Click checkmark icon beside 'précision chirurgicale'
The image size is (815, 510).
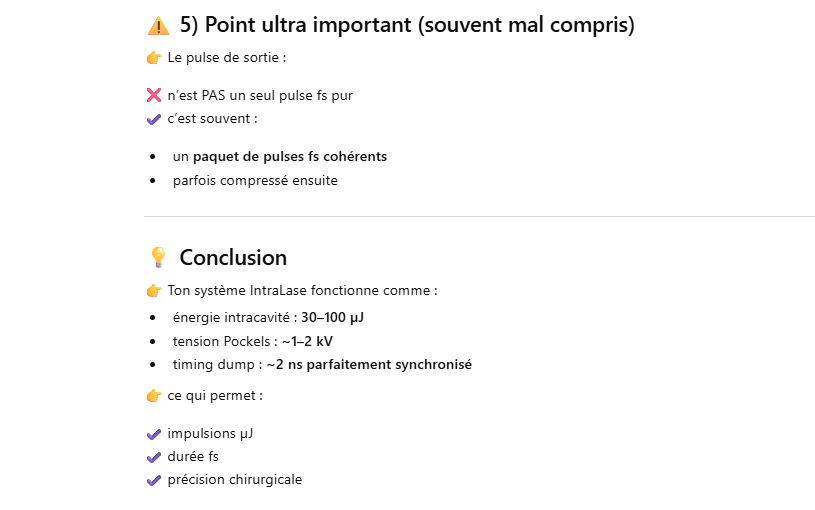click(x=154, y=480)
